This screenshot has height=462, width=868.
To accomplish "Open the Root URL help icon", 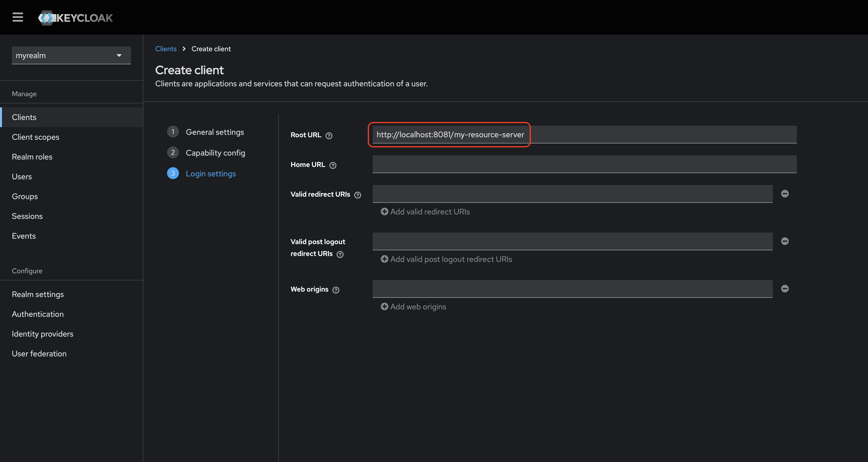I will click(x=329, y=136).
